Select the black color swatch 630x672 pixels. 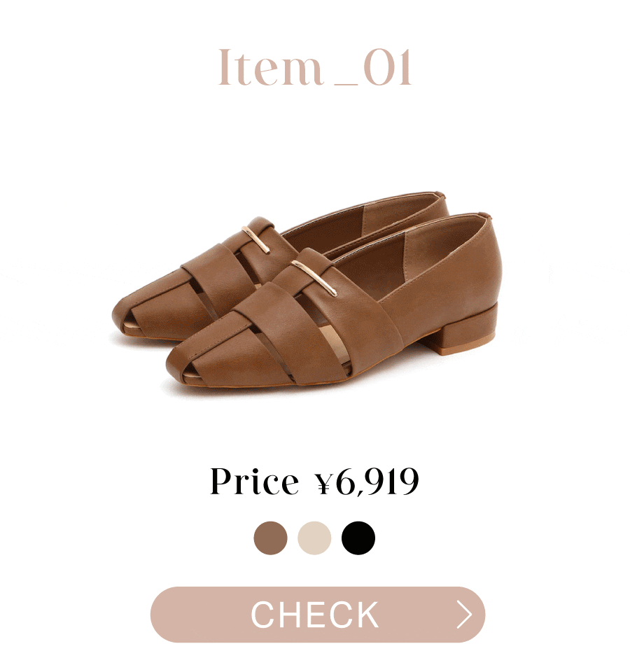point(358,538)
